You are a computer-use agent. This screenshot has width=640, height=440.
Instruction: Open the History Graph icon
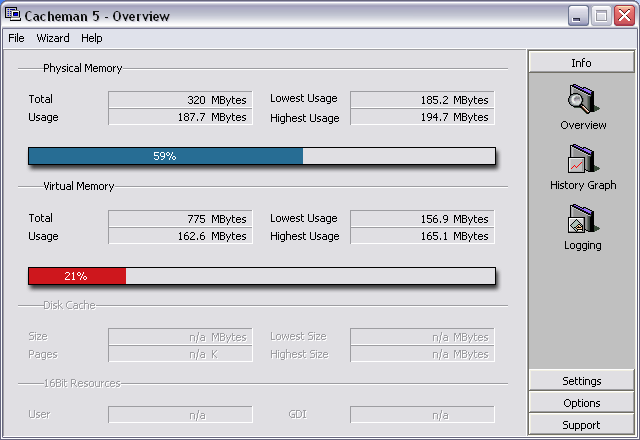point(582,161)
